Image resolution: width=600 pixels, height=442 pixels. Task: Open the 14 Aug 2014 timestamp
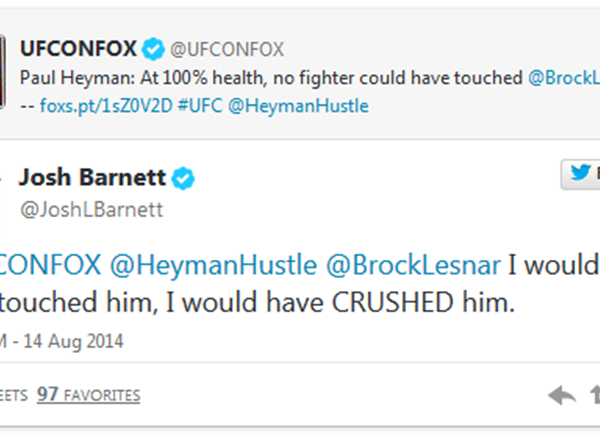[x=68, y=341]
